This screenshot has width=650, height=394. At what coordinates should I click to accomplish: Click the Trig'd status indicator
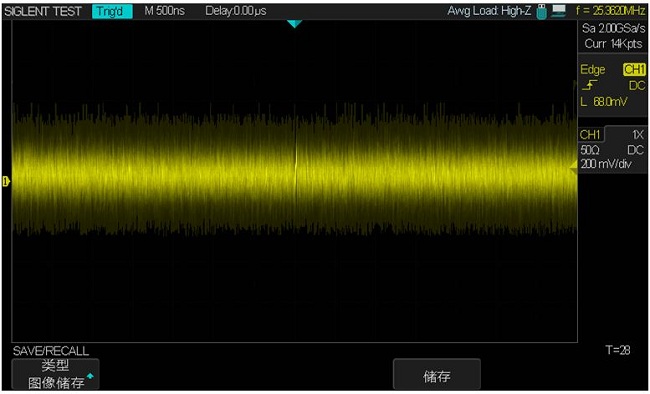(x=112, y=11)
